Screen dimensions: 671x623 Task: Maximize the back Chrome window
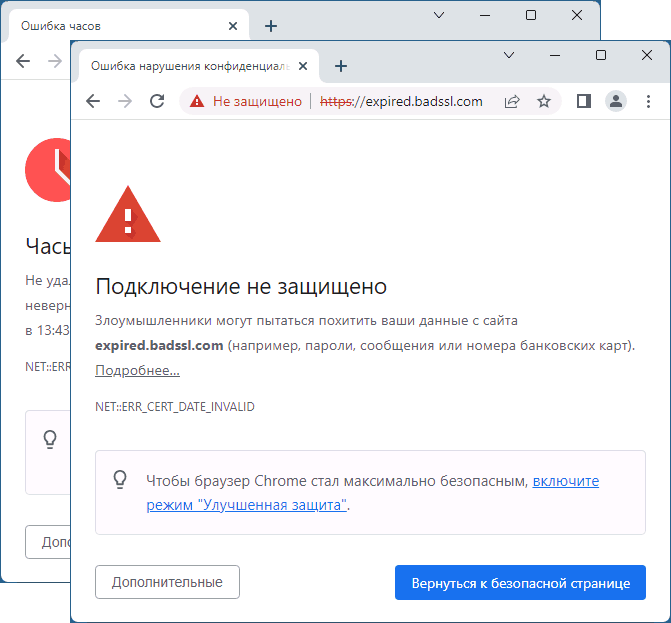coord(531,15)
